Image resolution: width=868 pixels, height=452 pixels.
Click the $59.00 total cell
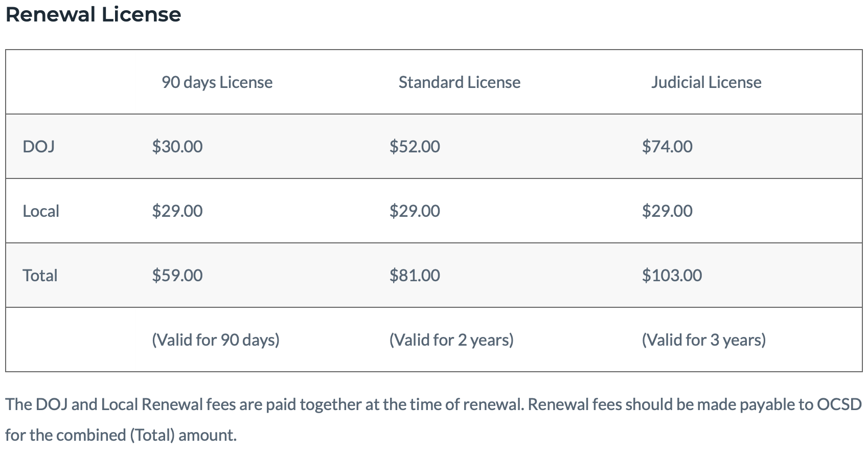coord(177,276)
